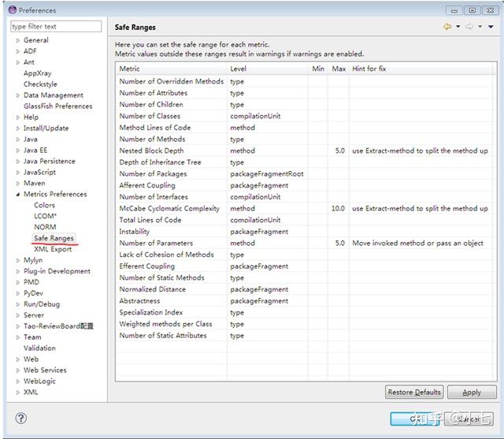Screen dimensions: 504x439
Task: Select Number of Overridden Methods row
Action: click(304, 81)
